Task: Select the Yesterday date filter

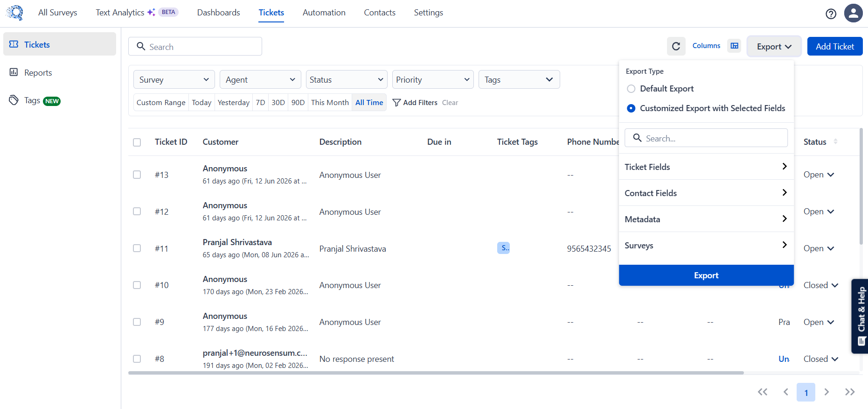Action: click(x=234, y=103)
